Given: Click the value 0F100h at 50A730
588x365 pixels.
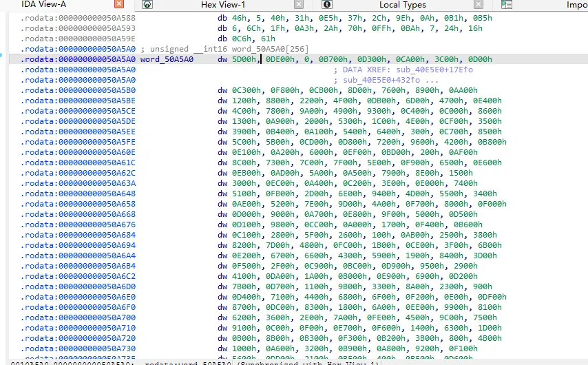Looking at the screenshot, I should (x=463, y=348).
